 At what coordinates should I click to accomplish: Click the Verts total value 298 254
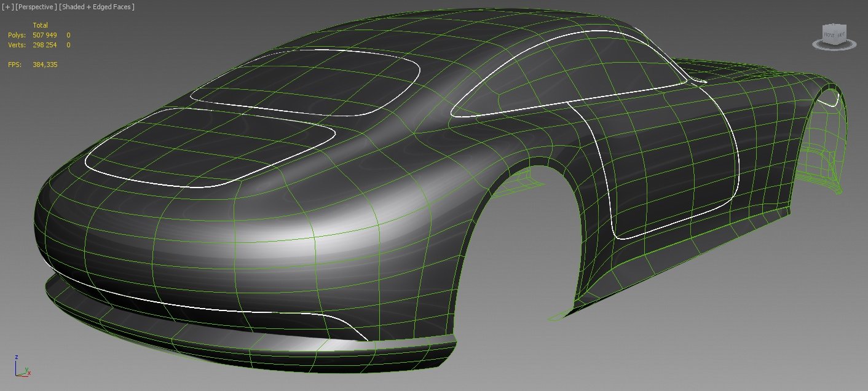[x=44, y=45]
